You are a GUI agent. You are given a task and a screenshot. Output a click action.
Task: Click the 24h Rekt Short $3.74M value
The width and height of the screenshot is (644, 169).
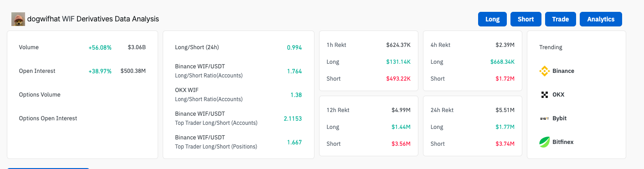505,143
